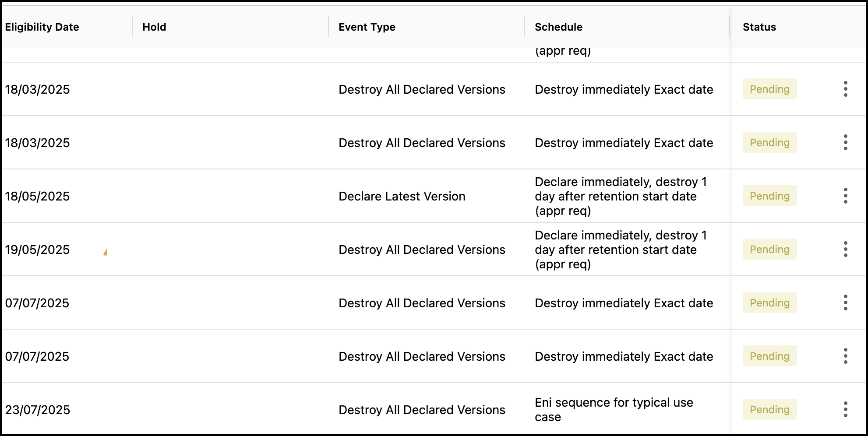This screenshot has height=436, width=868.
Task: Sort by Eligibility Date column header
Action: point(42,27)
